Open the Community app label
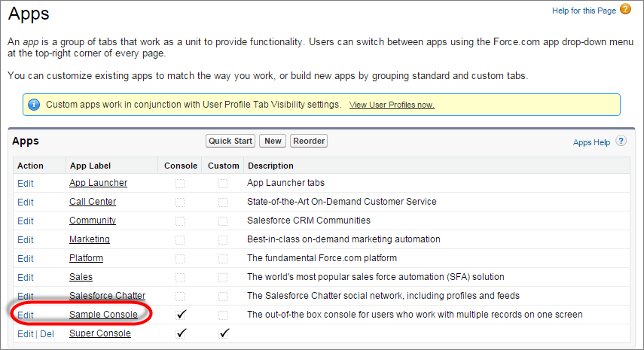The height and width of the screenshot is (350, 644). tap(93, 221)
